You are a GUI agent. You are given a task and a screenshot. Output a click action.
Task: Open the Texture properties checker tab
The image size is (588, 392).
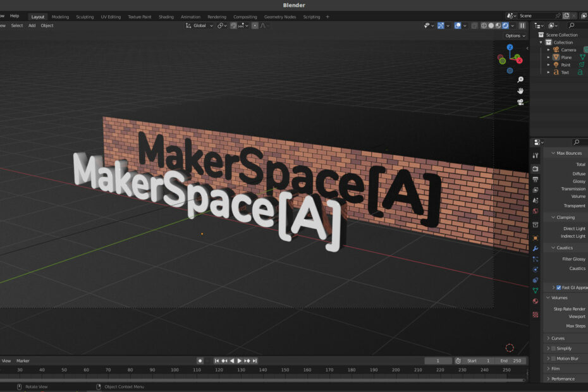click(536, 314)
